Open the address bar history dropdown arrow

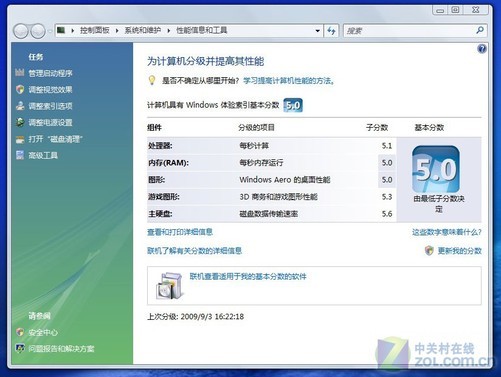pyautogui.click(x=317, y=31)
